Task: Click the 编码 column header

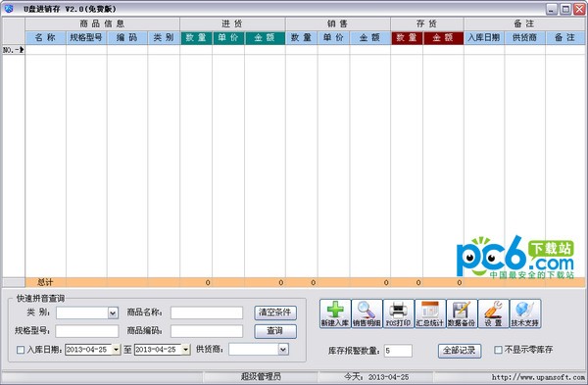Action: pos(127,38)
